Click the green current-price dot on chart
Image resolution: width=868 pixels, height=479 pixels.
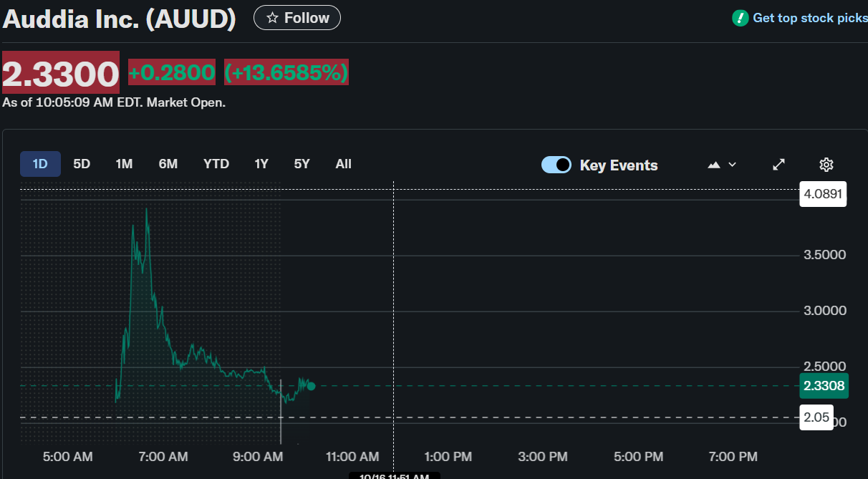311,386
